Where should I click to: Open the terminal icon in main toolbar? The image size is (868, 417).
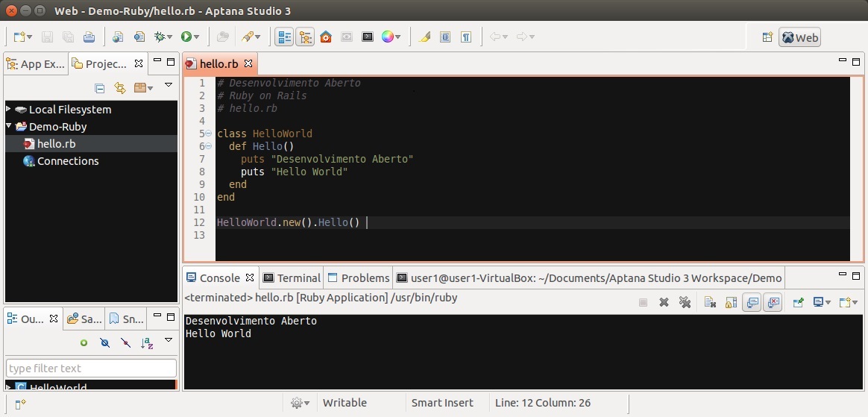[x=368, y=37]
